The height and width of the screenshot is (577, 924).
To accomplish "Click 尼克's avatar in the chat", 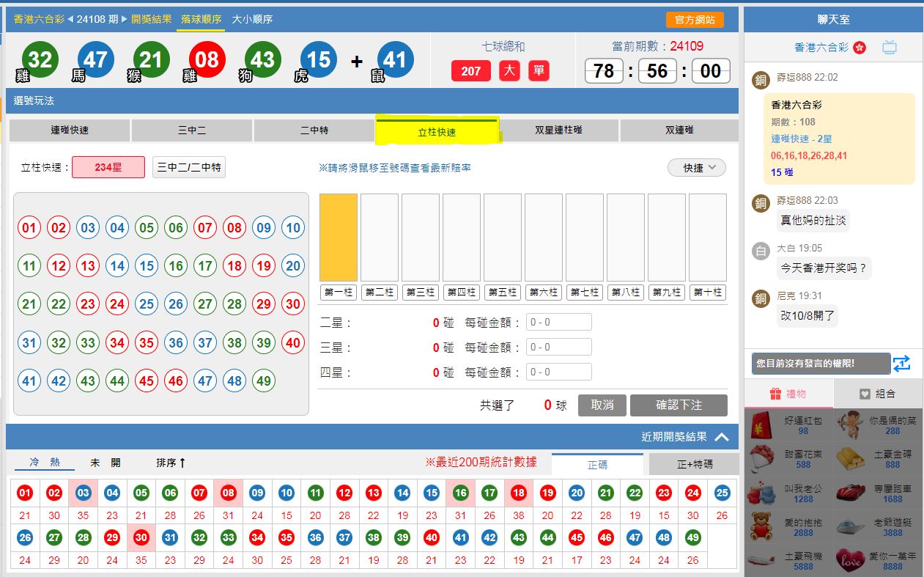I will point(761,298).
